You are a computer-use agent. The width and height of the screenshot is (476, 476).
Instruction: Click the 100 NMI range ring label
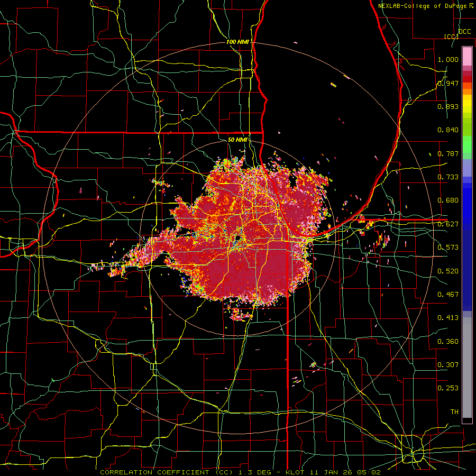[237, 42]
